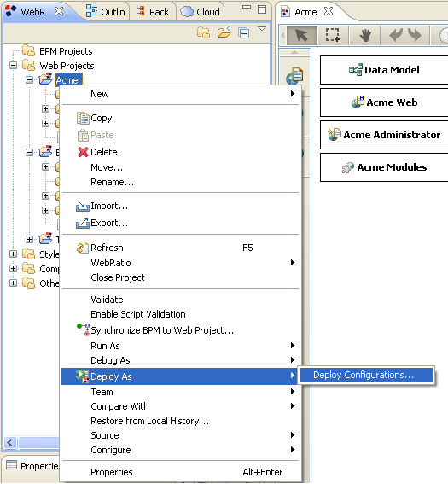Click the Acme project folder icon
This screenshot has width=448, height=484.
coord(45,79)
